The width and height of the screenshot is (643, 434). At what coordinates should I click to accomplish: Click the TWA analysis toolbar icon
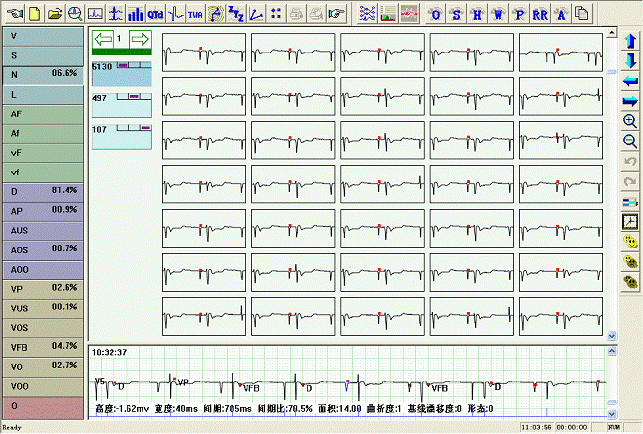(194, 14)
